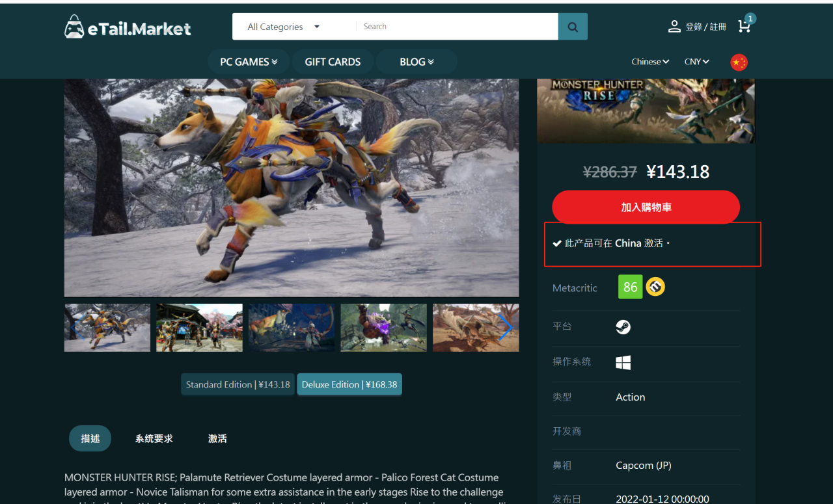This screenshot has height=504, width=833.
Task: Click the green Metacritic score 86
Action: 630,287
